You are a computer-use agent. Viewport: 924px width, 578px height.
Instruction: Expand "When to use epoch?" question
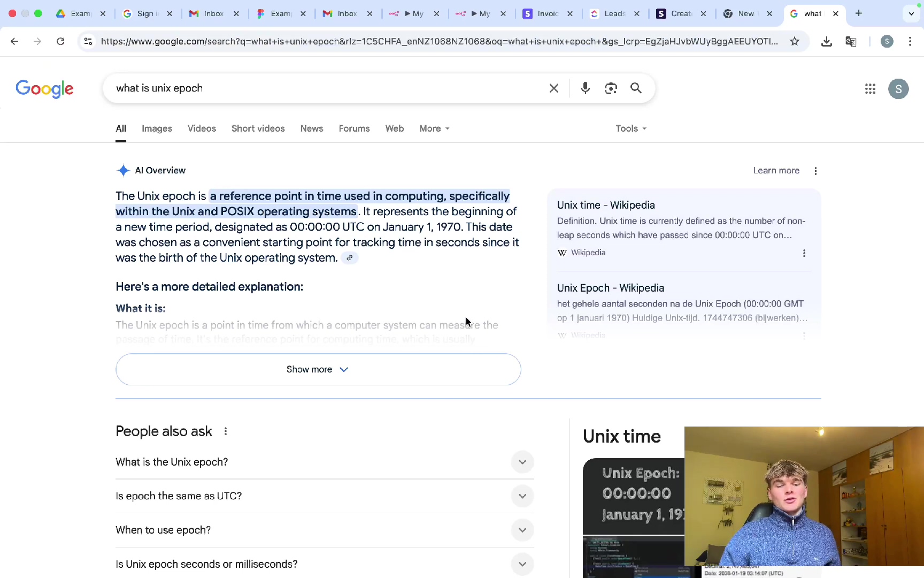[522, 530]
